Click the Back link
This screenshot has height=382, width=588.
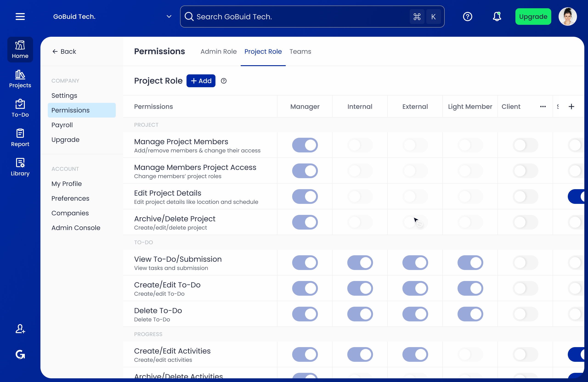tap(64, 51)
